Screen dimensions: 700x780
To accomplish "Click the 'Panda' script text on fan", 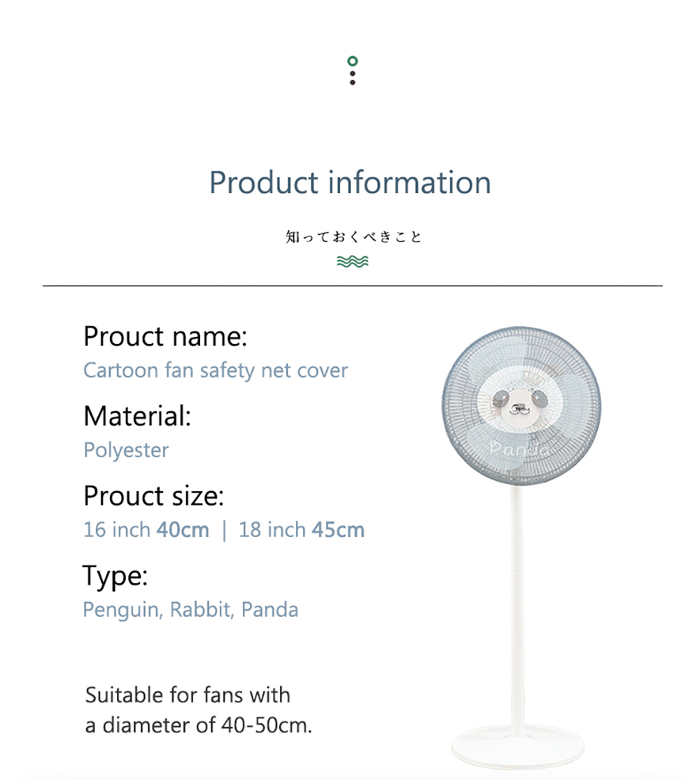I will point(520,450).
